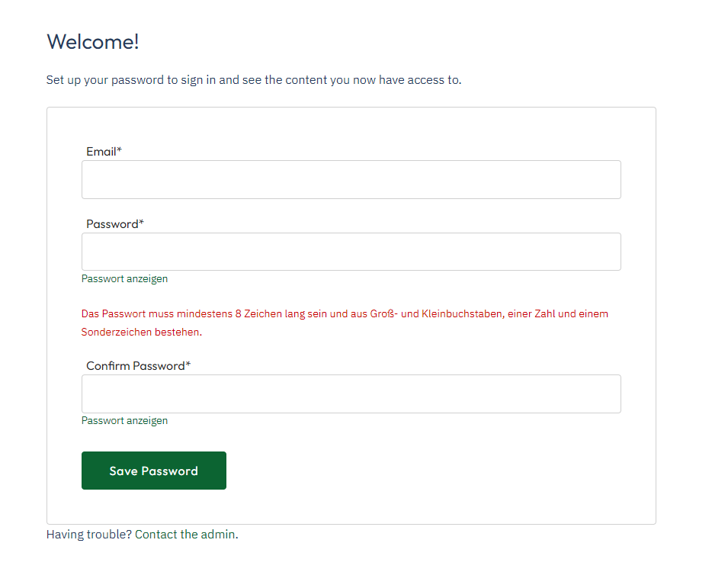Click the "Welcome!" page heading
This screenshot has width=712, height=588.
[92, 42]
